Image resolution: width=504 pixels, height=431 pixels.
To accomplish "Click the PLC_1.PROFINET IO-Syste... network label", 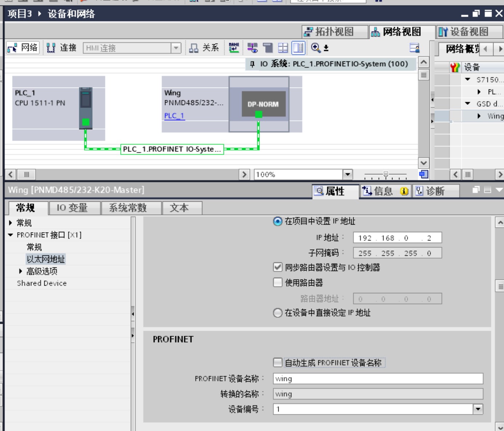I will pos(172,149).
